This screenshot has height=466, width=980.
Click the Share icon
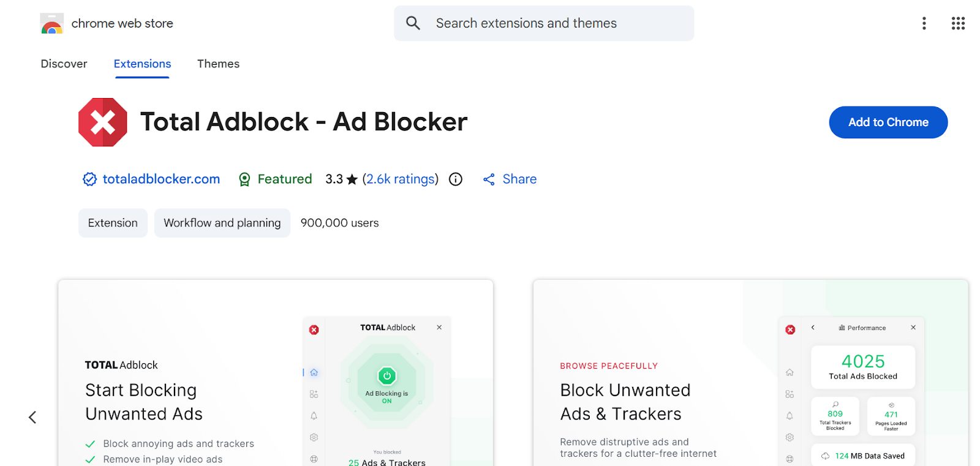(489, 179)
